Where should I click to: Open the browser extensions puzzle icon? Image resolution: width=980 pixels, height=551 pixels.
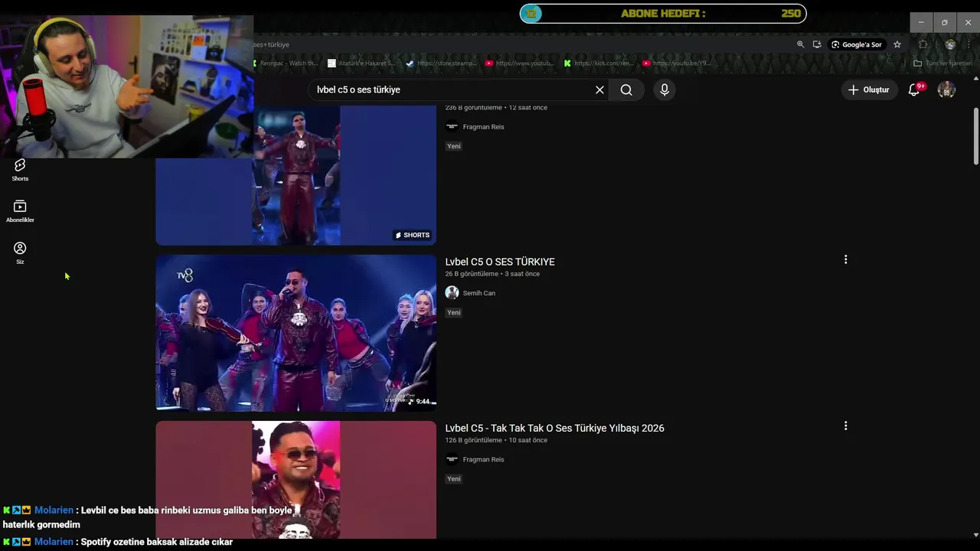click(923, 44)
